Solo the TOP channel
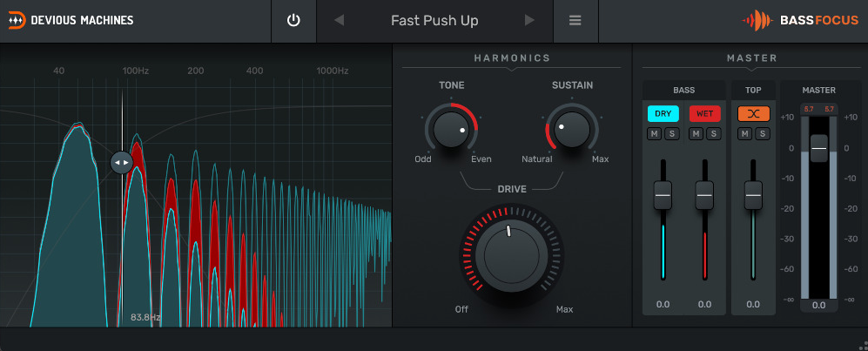The image size is (868, 351). point(763,133)
